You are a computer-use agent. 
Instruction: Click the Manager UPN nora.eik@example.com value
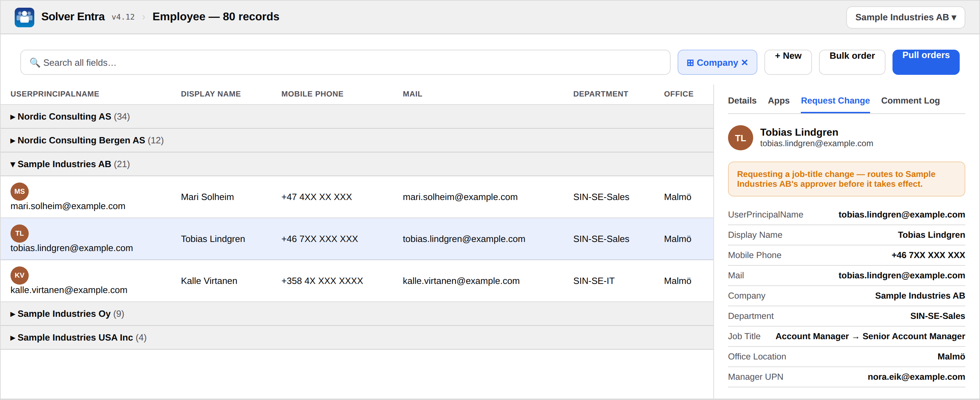(x=916, y=377)
